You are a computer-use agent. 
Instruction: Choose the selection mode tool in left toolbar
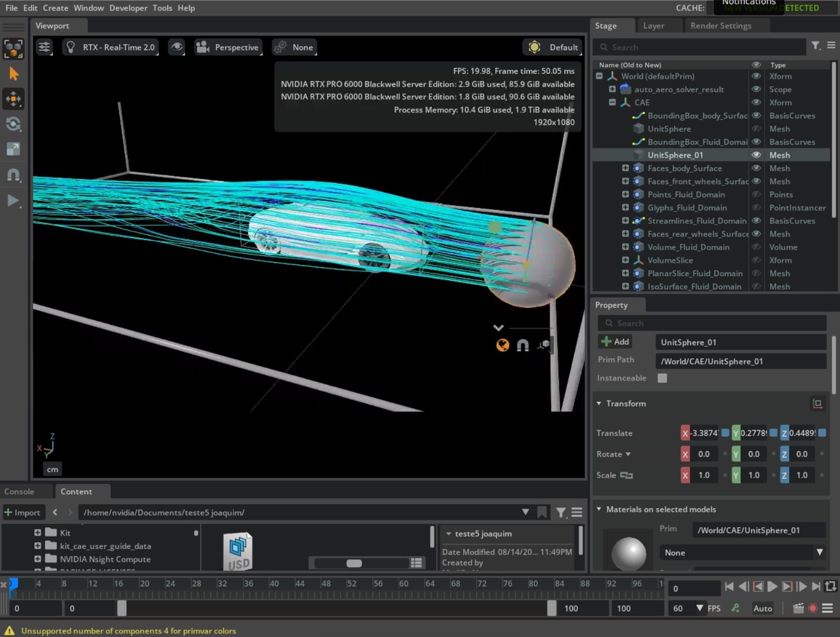13,49
